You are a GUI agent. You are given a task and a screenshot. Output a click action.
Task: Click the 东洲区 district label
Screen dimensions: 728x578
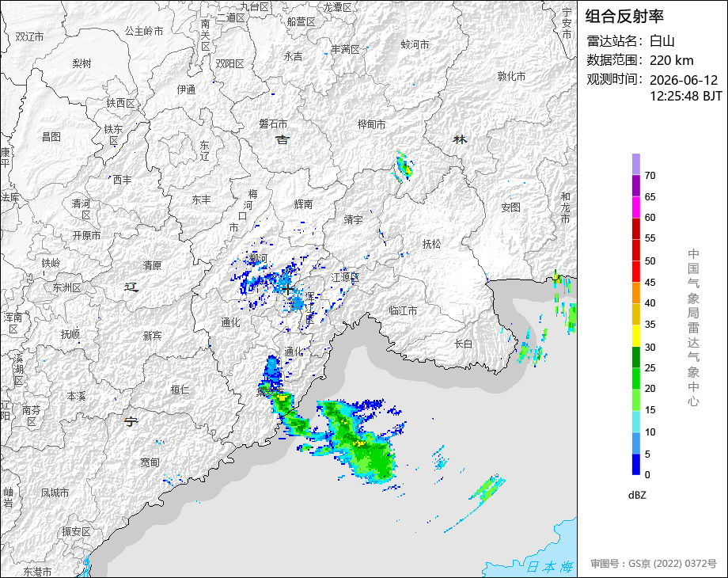click(66, 287)
